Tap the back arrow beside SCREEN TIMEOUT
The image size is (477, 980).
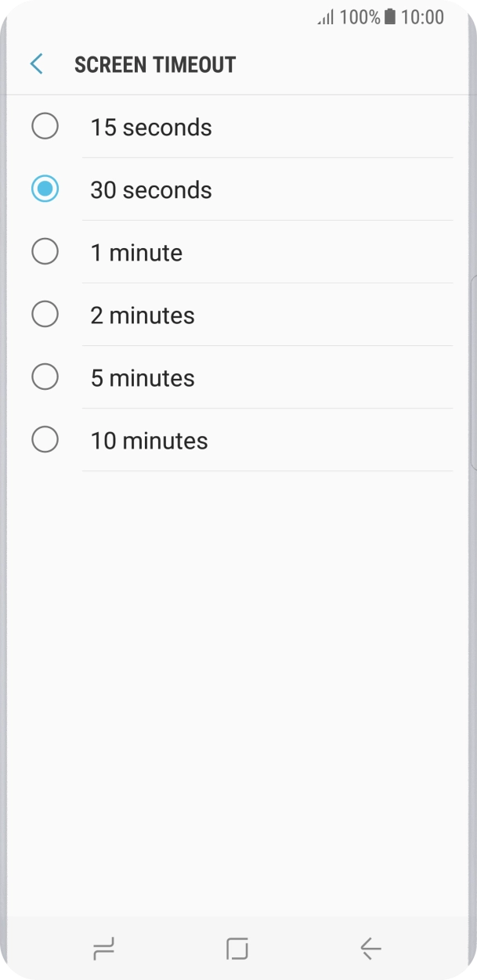34,63
